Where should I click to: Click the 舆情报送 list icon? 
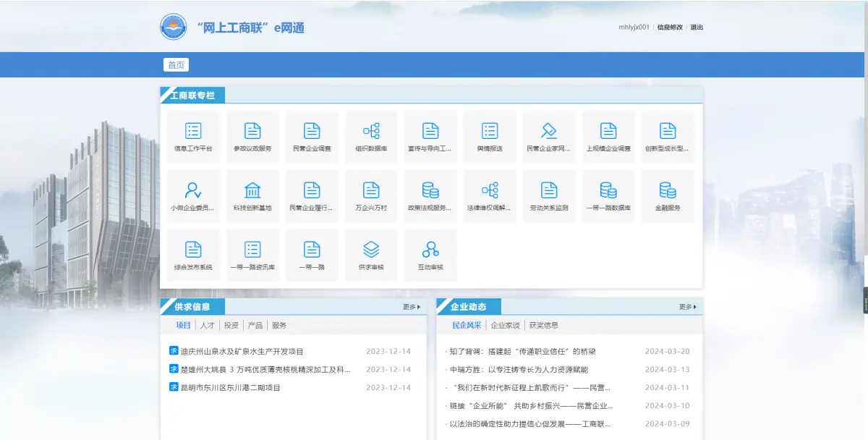[x=490, y=131]
